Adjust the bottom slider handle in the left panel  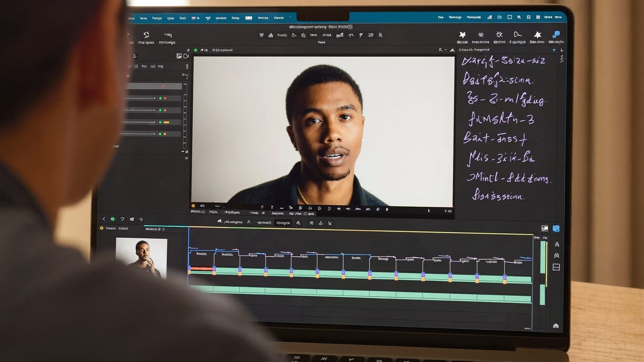coord(154,134)
